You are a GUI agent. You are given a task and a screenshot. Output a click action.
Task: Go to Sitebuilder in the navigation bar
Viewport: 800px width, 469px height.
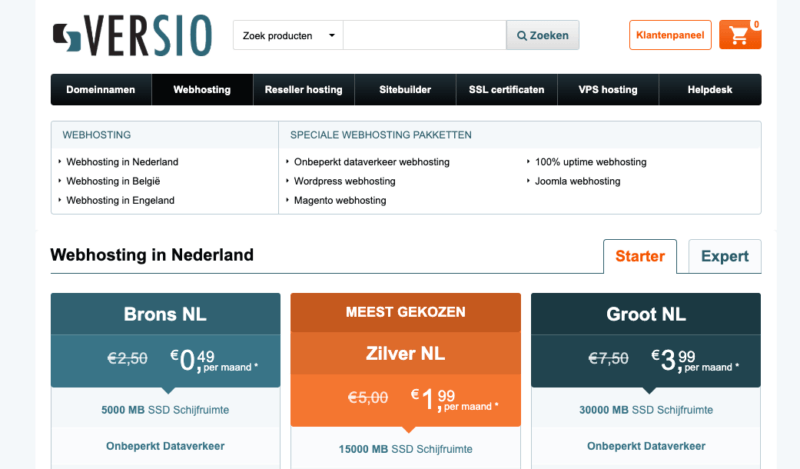coord(405,90)
